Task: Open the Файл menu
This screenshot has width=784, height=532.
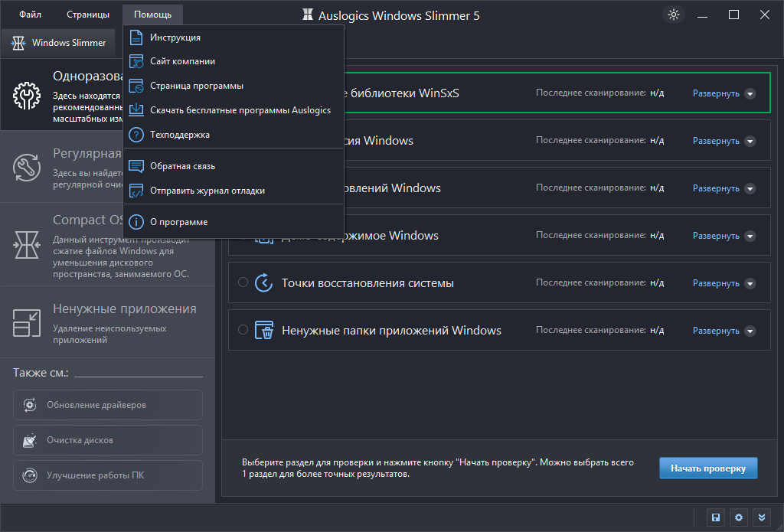Action: pos(31,15)
